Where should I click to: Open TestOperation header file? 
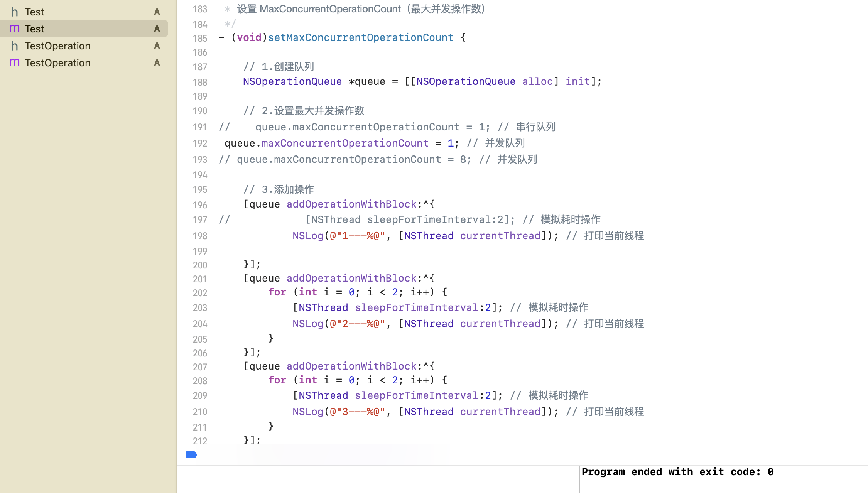point(84,46)
